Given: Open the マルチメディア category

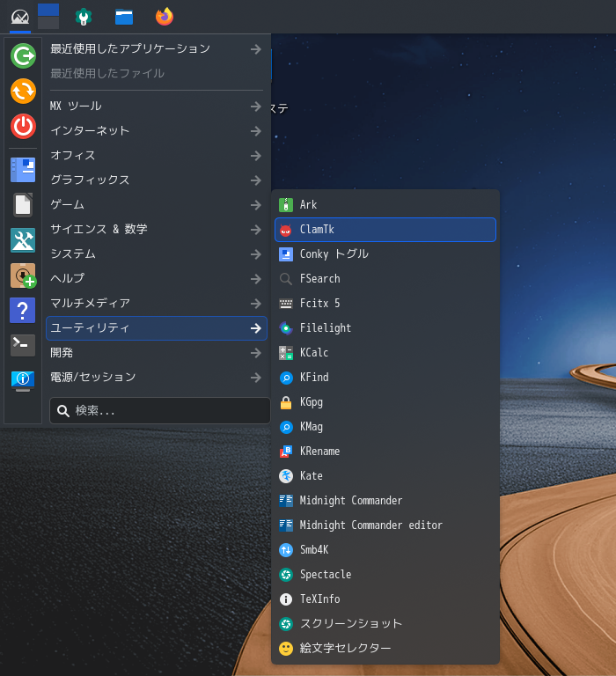Looking at the screenshot, I should coord(157,304).
